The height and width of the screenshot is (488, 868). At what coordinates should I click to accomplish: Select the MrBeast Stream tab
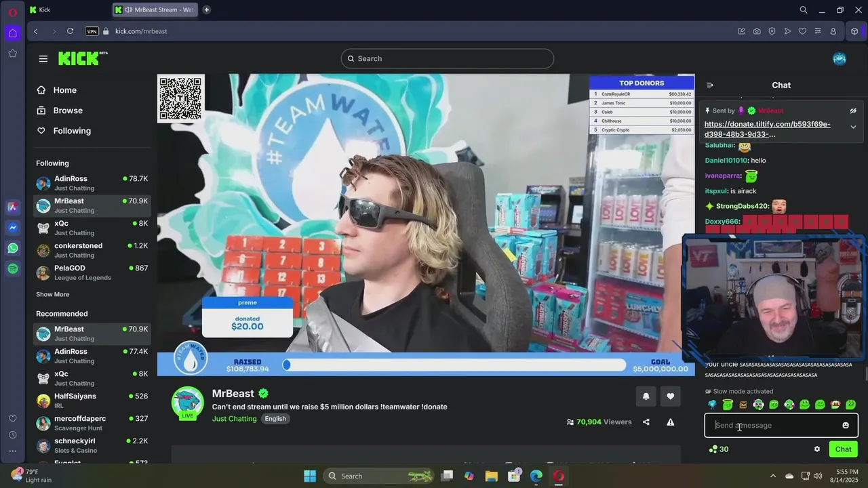[156, 9]
